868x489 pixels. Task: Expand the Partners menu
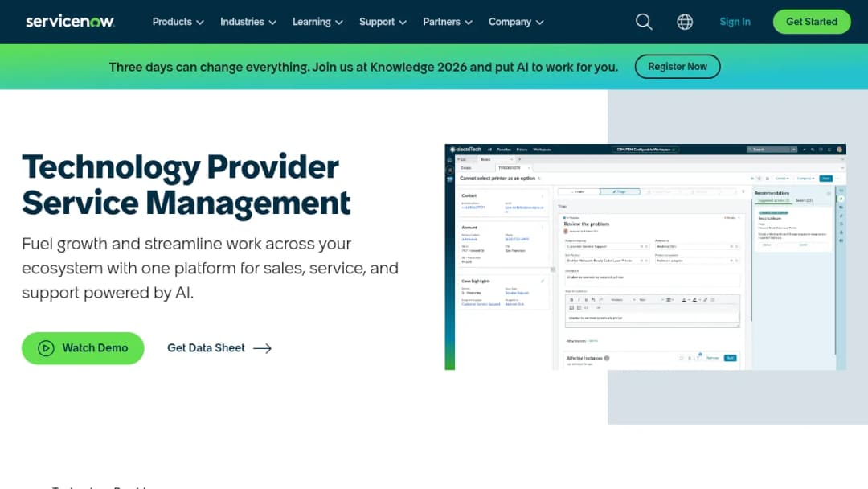448,22
